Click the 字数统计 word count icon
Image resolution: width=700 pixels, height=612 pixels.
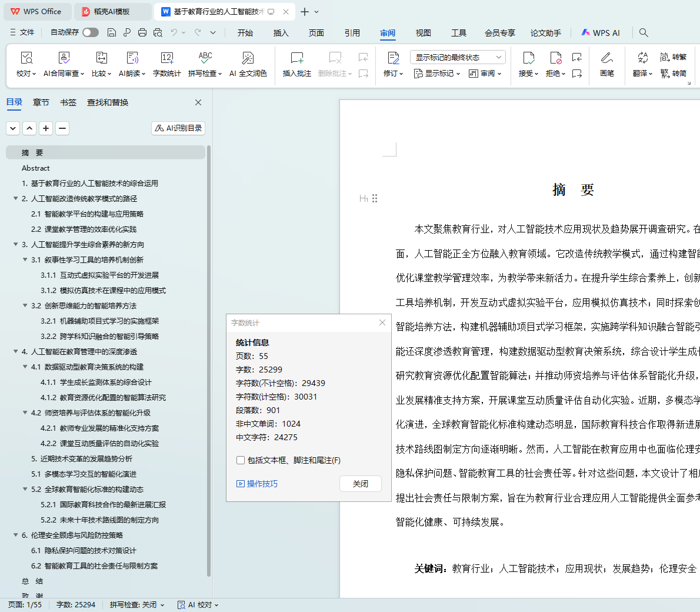[167, 58]
